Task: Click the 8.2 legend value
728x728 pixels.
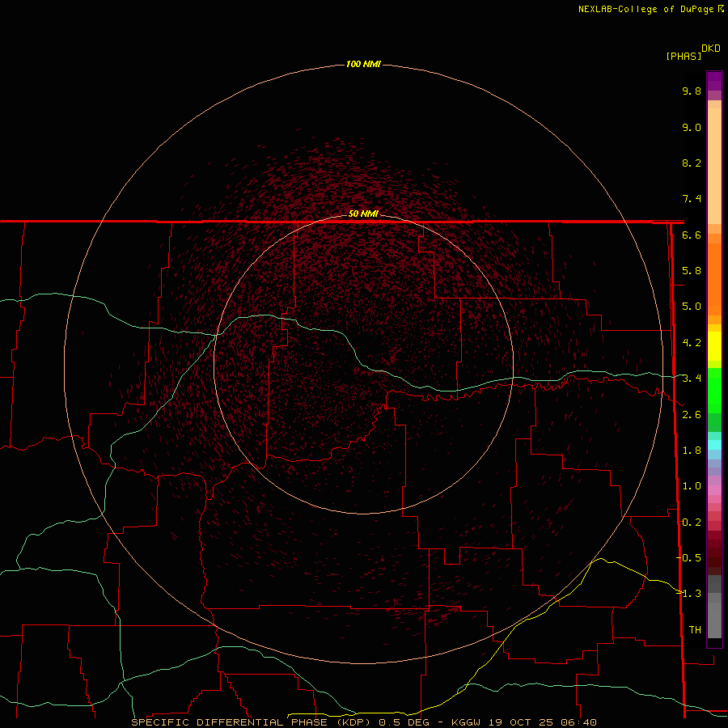Action: (692, 163)
